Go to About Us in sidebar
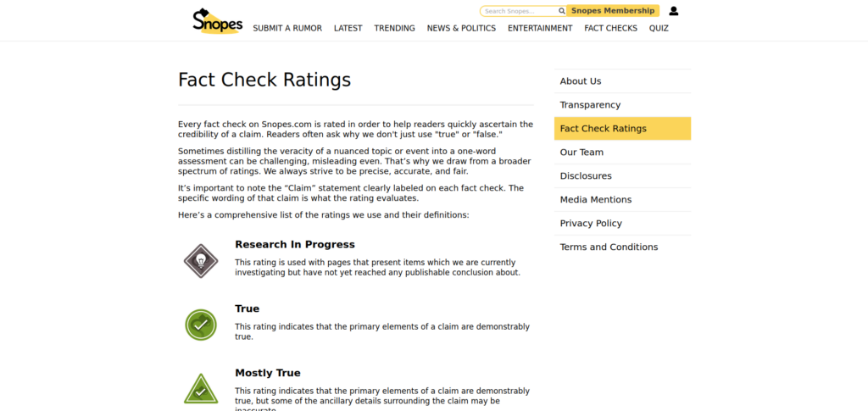 [622, 81]
